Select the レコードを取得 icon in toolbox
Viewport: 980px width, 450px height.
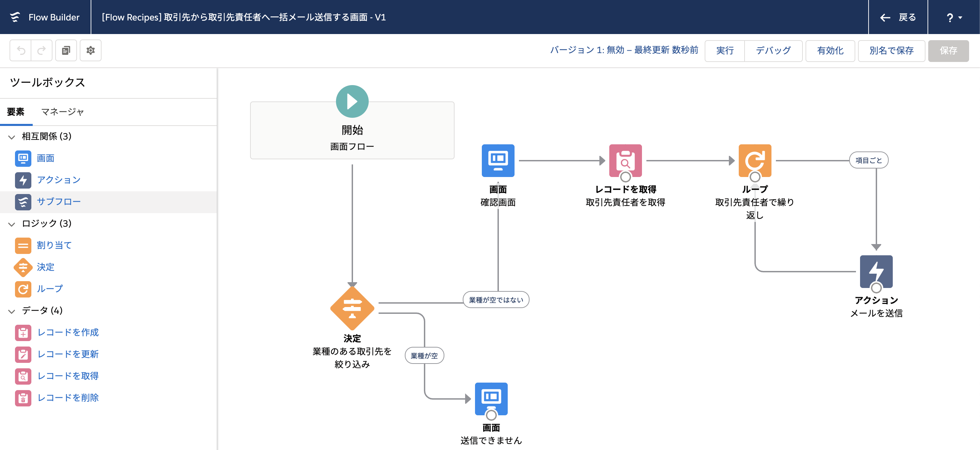[x=23, y=376]
